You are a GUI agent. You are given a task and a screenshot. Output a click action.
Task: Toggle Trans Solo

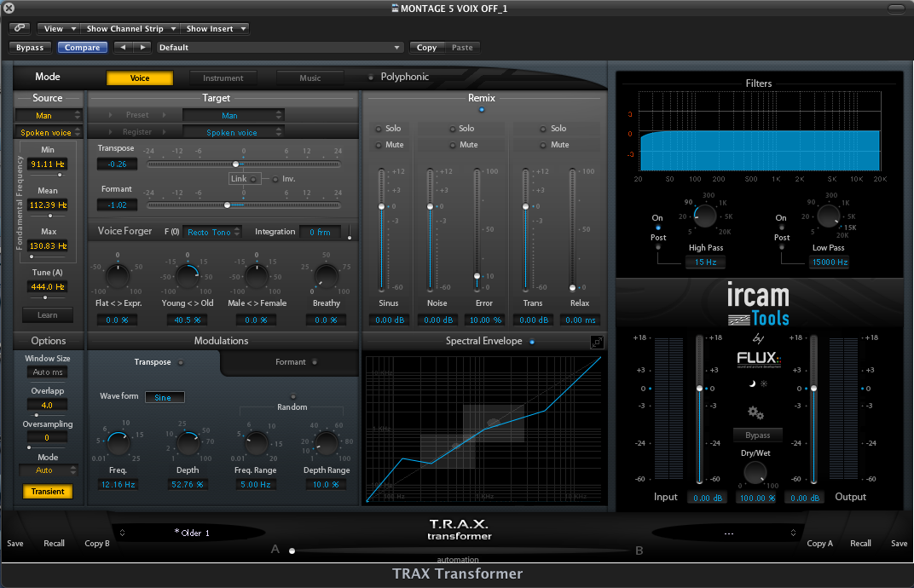tap(542, 129)
